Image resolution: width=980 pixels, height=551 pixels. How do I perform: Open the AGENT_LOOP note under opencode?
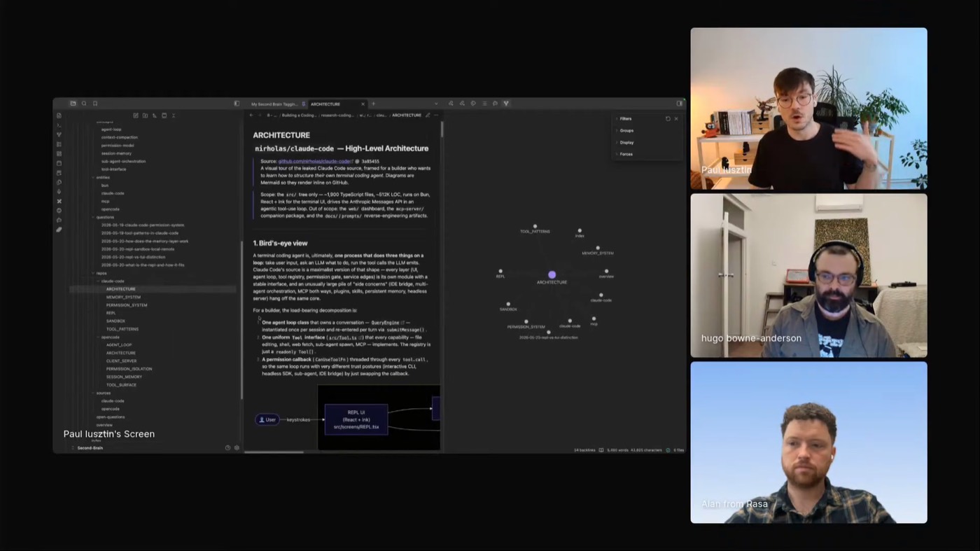119,345
